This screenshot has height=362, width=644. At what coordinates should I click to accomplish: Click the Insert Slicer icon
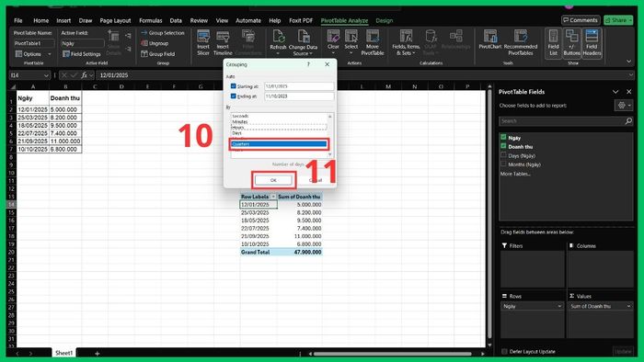(x=203, y=37)
